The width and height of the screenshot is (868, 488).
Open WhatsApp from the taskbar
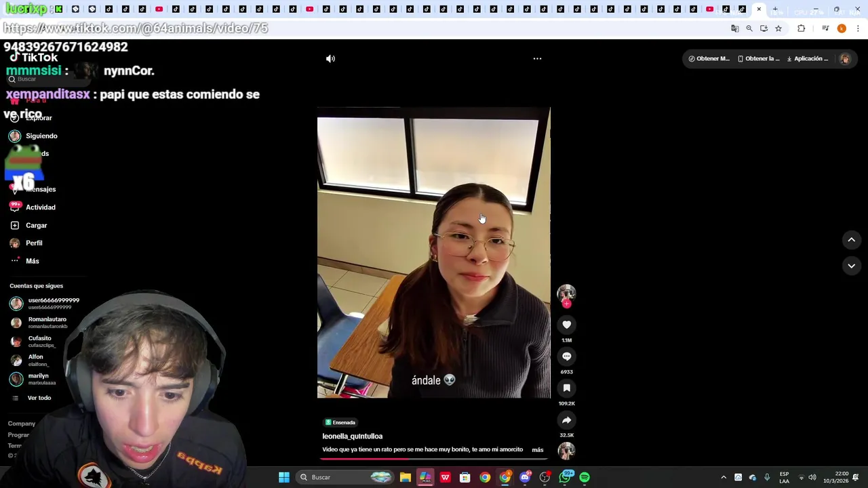[565, 477]
